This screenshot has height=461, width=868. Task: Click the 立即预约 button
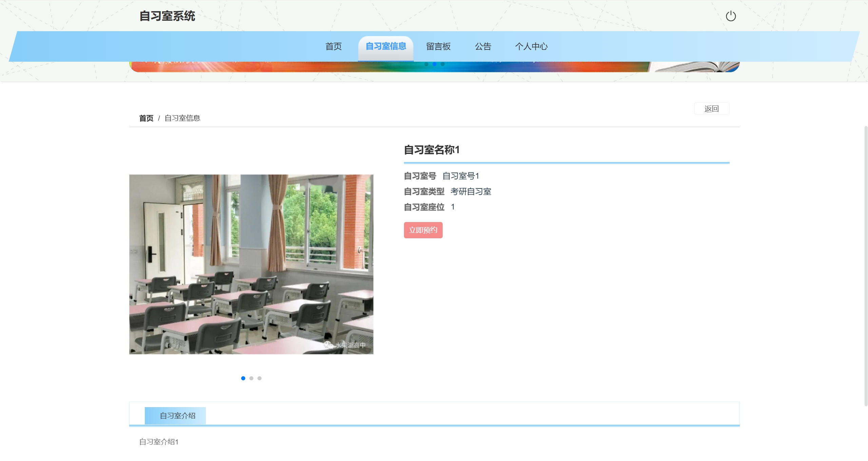[423, 230]
